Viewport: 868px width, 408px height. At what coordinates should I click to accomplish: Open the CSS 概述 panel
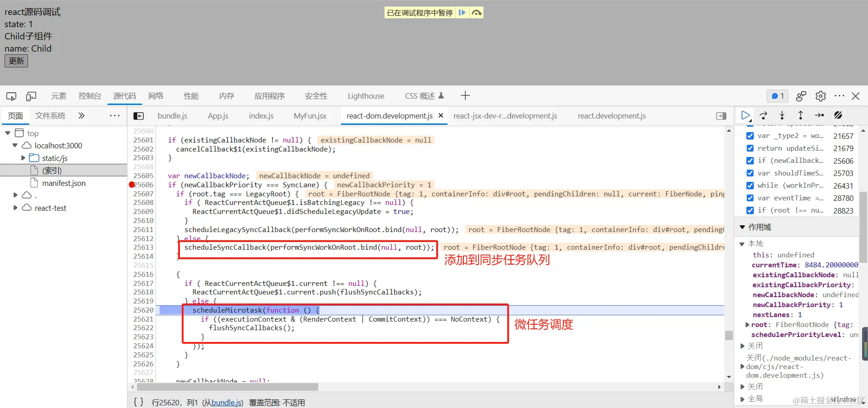point(424,96)
